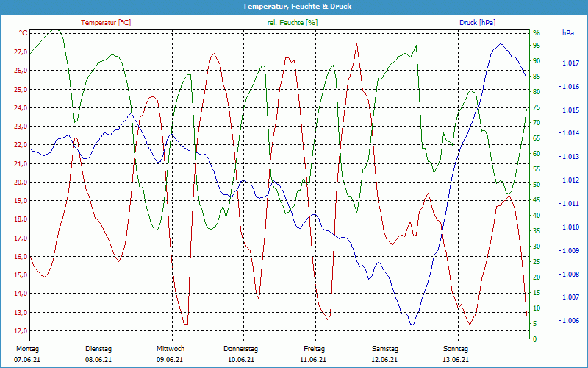The height and width of the screenshot is (368, 588).
Task: Click the 16,0 temperature axis value
Action: (21, 256)
